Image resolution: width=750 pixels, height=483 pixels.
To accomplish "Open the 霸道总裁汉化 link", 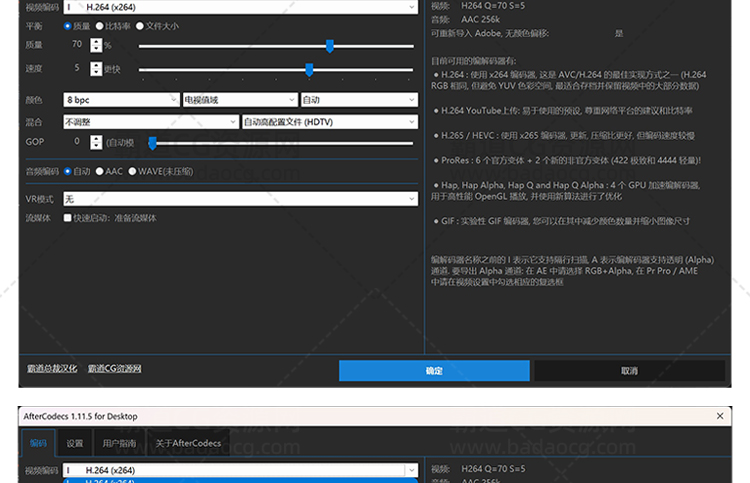I will pos(51,369).
